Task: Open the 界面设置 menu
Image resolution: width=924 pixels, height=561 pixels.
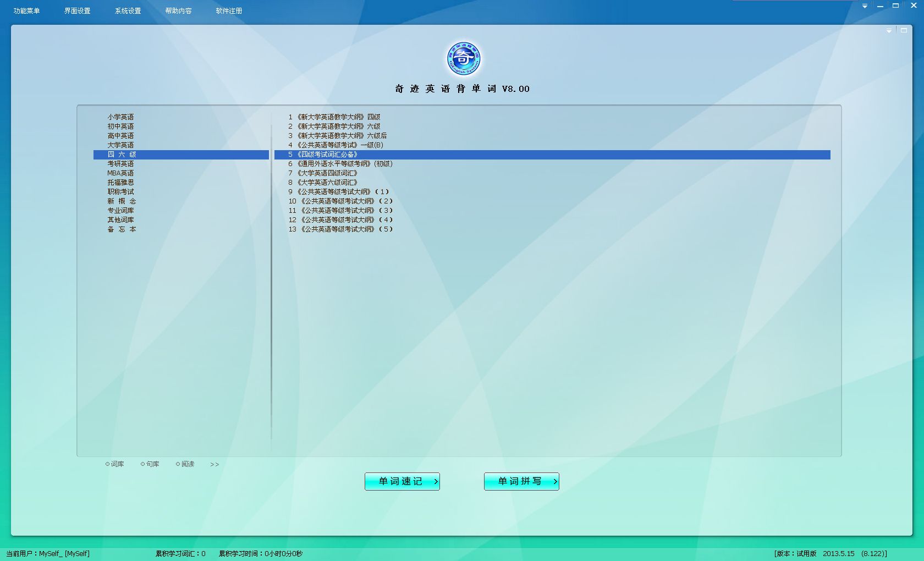Action: pyautogui.click(x=77, y=11)
